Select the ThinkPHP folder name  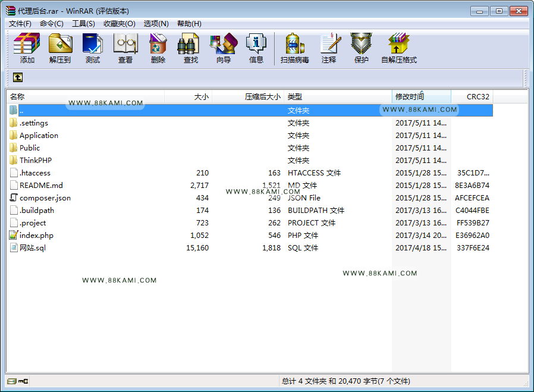pyautogui.click(x=36, y=161)
